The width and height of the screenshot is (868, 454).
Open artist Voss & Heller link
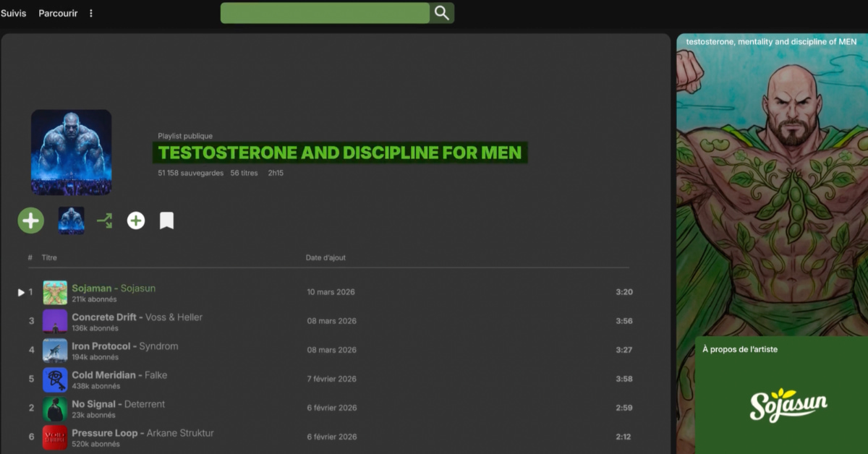[174, 317]
